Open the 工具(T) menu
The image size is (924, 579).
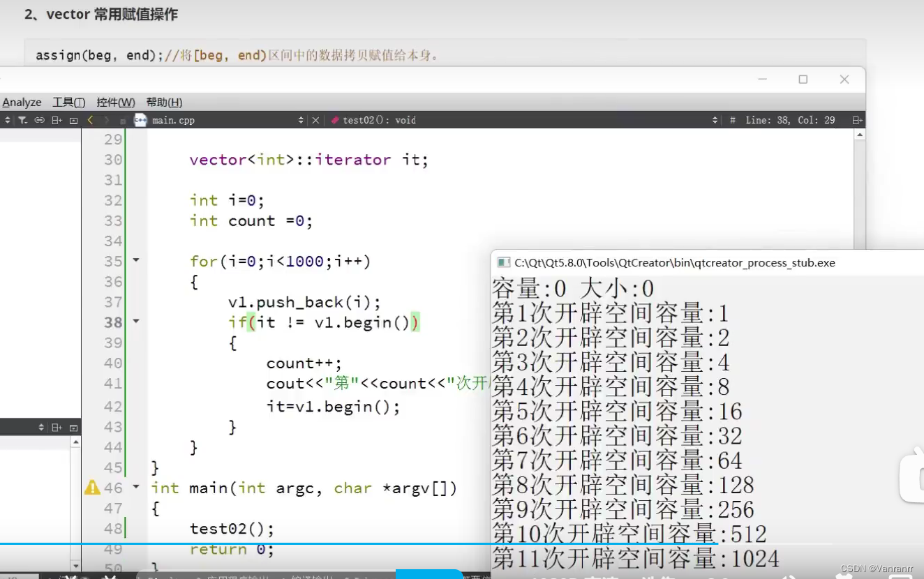click(x=68, y=103)
